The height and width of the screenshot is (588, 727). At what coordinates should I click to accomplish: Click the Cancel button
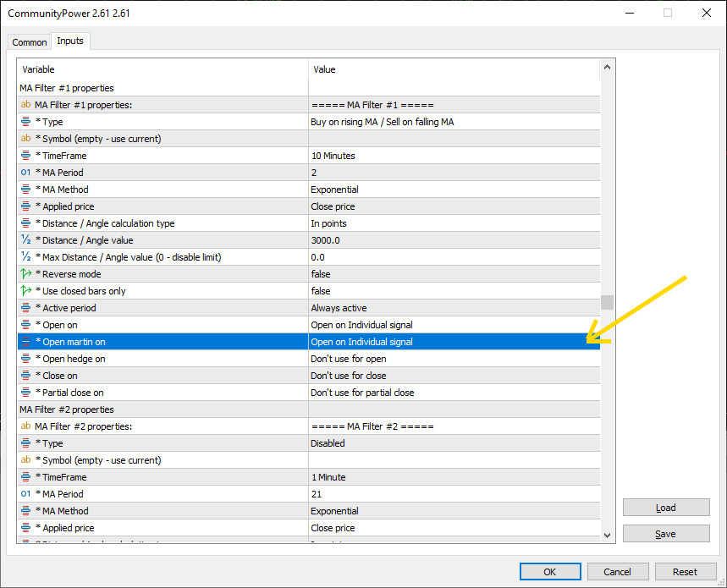click(x=617, y=572)
